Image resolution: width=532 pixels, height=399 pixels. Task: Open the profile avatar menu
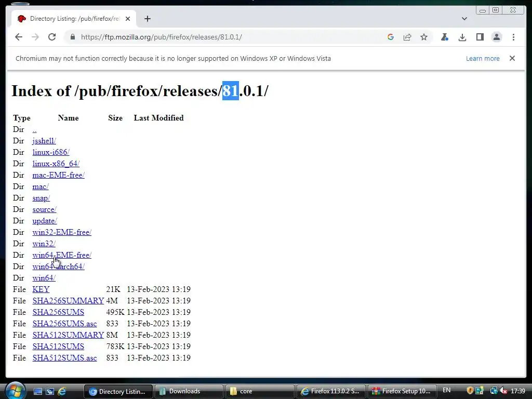click(497, 37)
